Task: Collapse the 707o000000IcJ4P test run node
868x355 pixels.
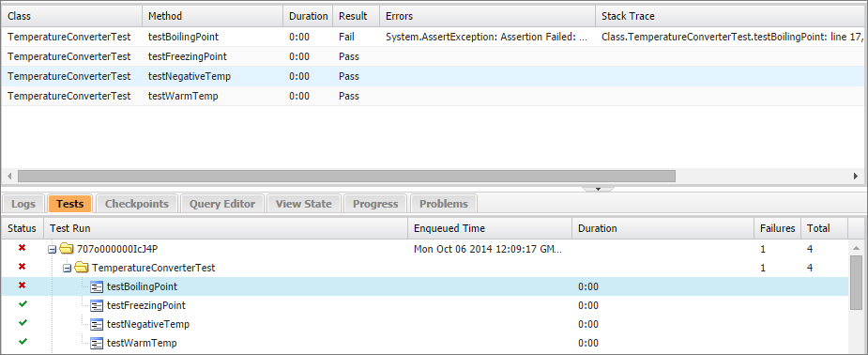Action: click(52, 249)
